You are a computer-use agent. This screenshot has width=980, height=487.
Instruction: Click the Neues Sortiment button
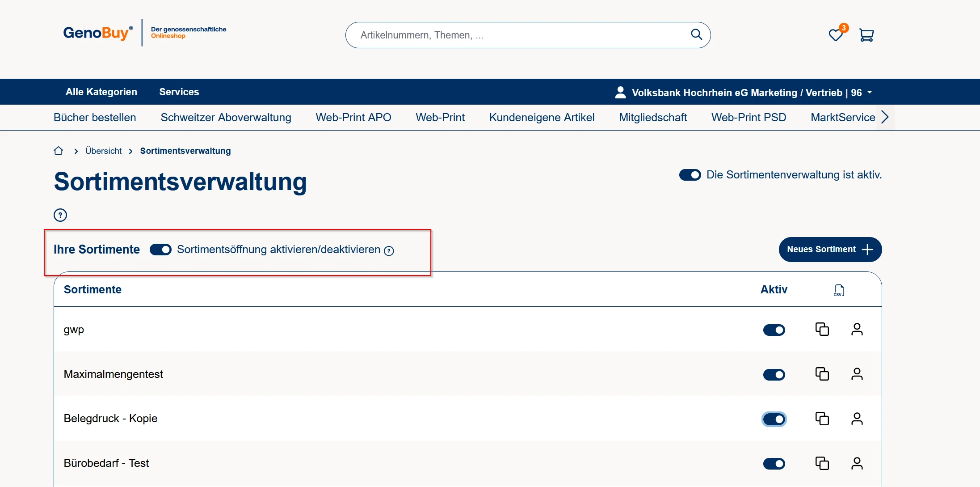click(830, 250)
